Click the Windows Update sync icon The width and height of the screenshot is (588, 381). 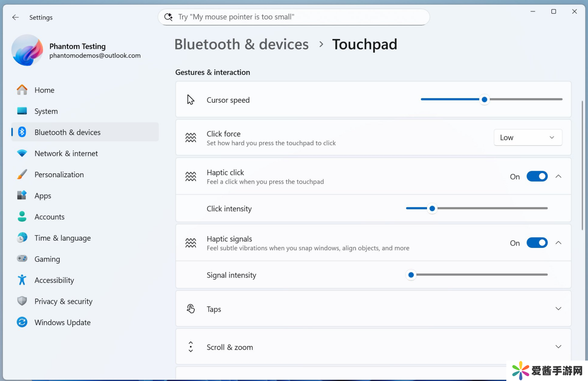click(22, 322)
